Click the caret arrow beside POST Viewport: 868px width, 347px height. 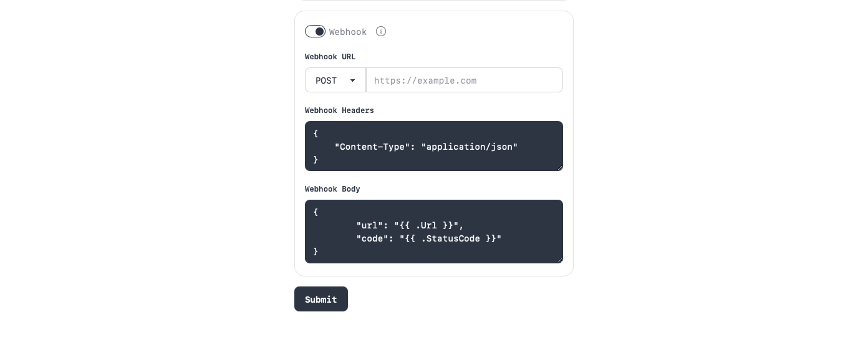coord(353,81)
